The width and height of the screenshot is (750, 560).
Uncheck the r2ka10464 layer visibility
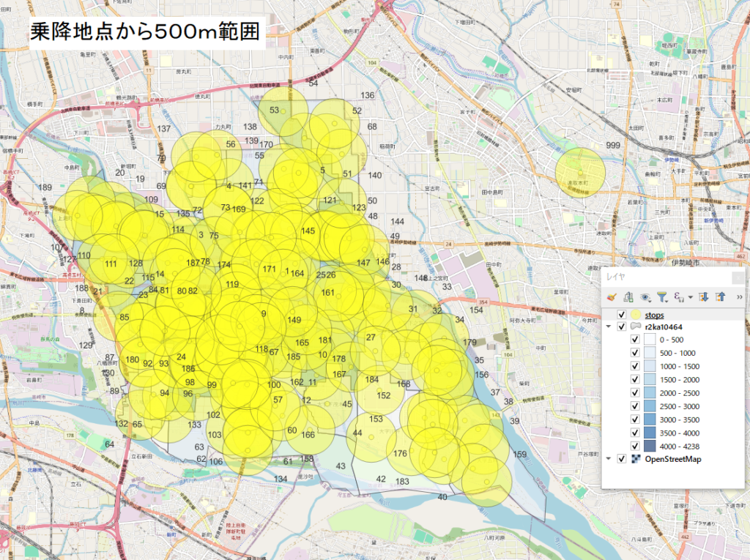[x=622, y=326]
